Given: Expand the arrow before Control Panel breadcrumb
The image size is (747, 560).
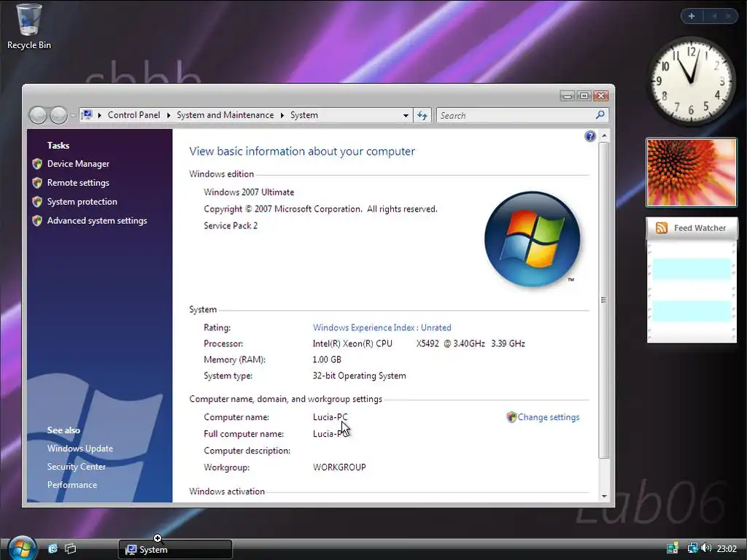Looking at the screenshot, I should coord(99,115).
